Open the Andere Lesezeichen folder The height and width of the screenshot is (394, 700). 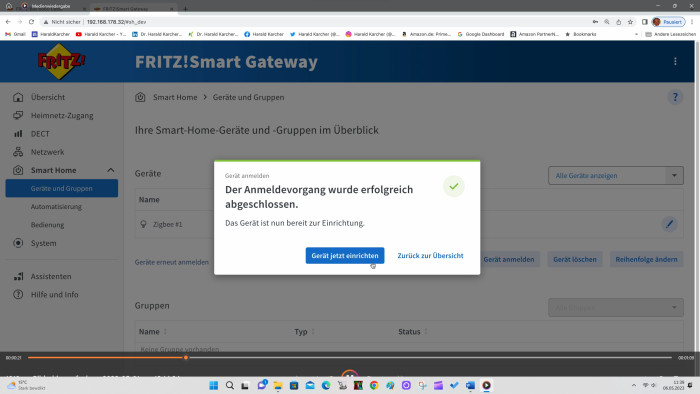click(671, 34)
